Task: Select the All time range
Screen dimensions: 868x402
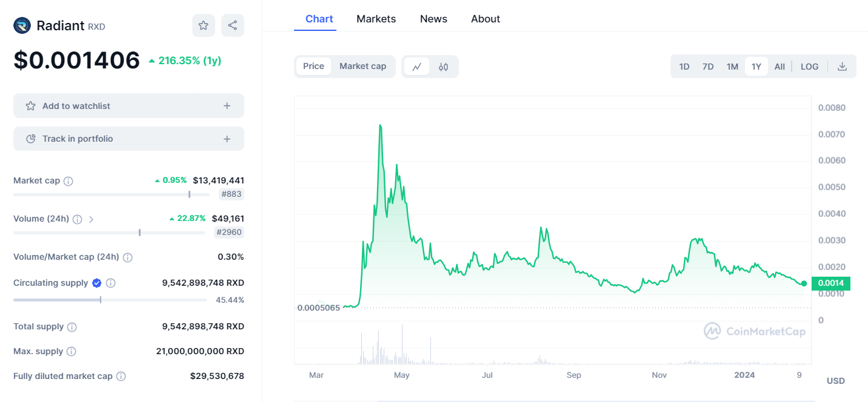Action: pos(780,67)
